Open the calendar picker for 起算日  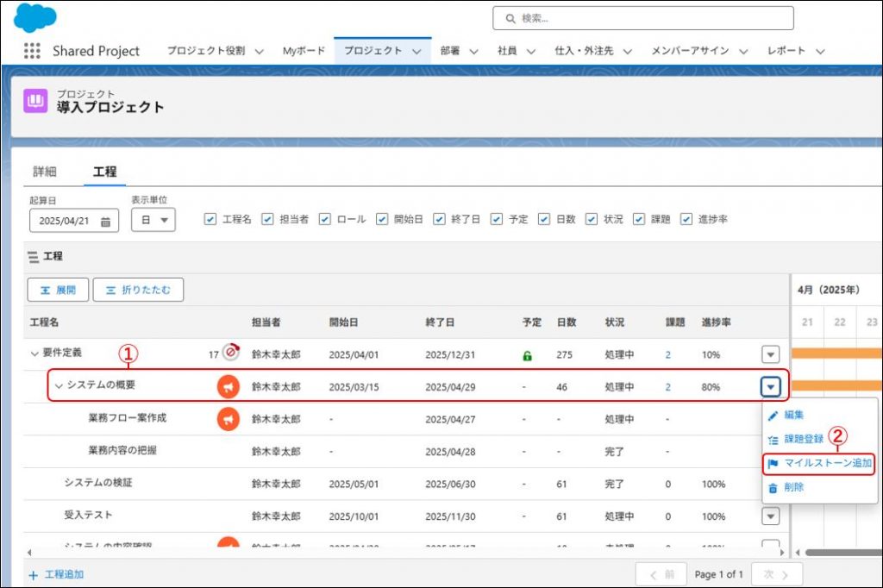(x=105, y=222)
